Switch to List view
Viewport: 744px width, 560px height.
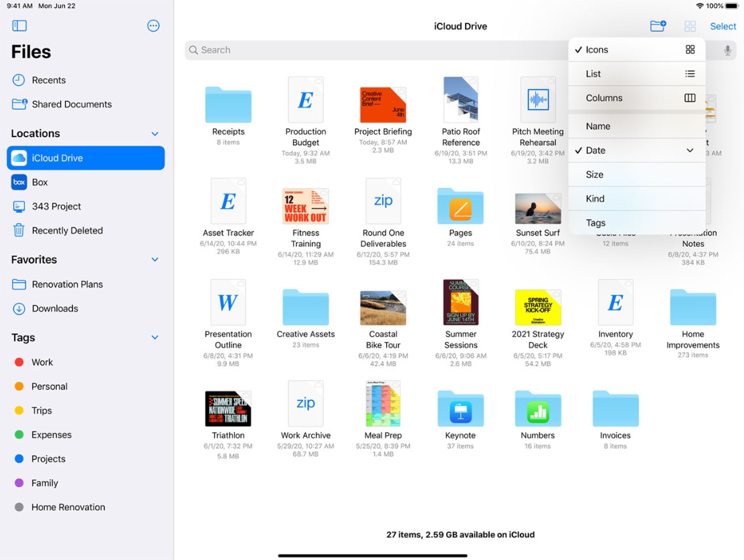(636, 74)
